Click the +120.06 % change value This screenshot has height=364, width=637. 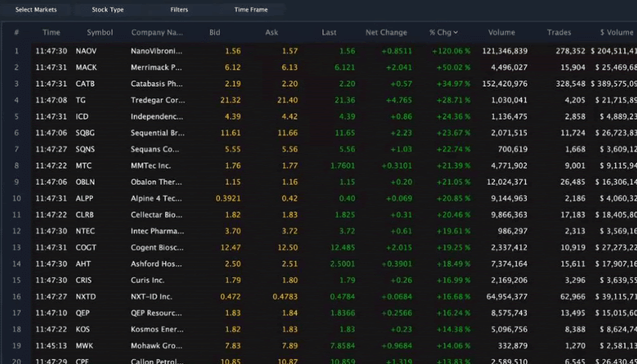pyautogui.click(x=451, y=51)
